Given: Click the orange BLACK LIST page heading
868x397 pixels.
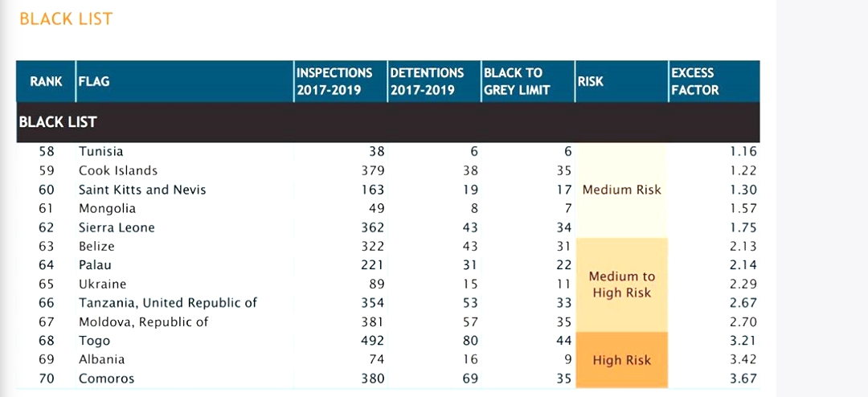Looking at the screenshot, I should pos(66,18).
